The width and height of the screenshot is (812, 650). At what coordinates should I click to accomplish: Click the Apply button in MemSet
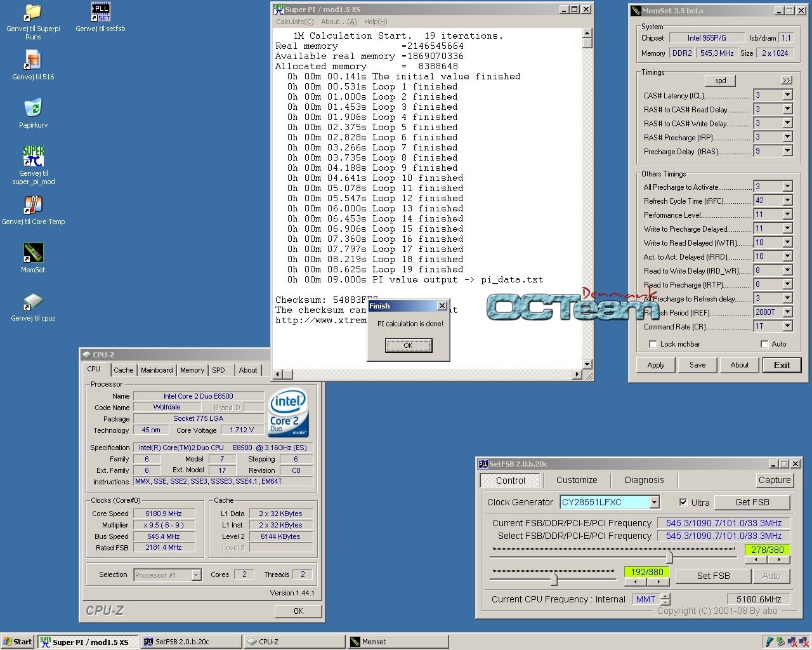pyautogui.click(x=656, y=365)
